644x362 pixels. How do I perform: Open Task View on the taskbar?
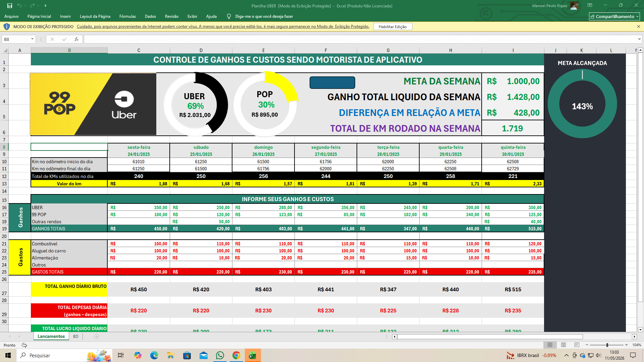tap(121, 355)
